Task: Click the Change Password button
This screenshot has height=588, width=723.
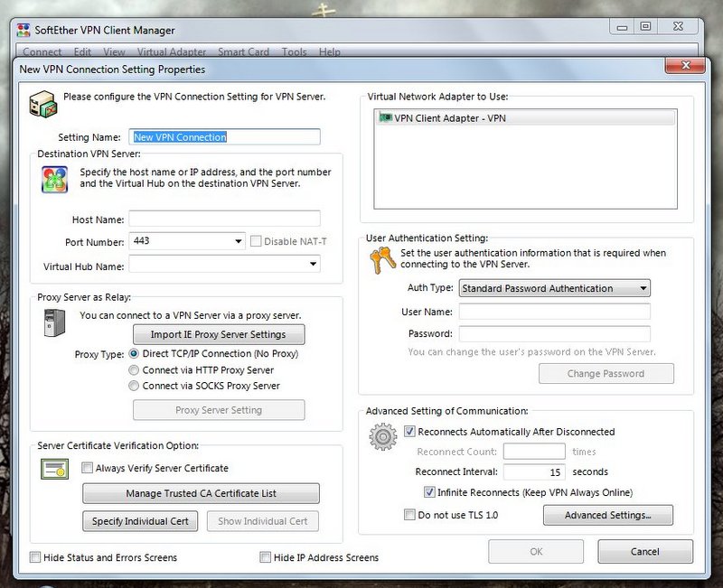Action: (x=606, y=374)
